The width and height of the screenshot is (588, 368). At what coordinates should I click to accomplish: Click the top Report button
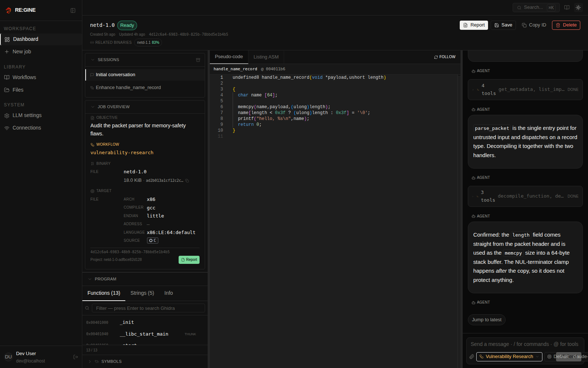474,25
